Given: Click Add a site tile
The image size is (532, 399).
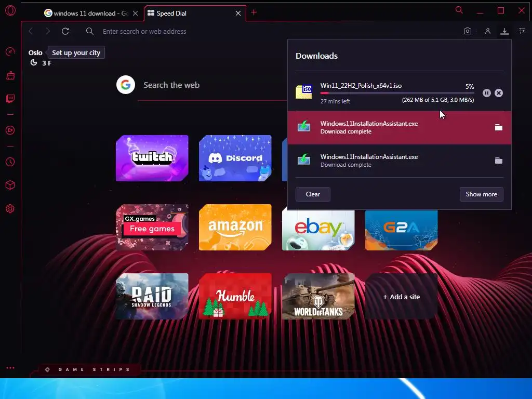Looking at the screenshot, I should pyautogui.click(x=402, y=297).
